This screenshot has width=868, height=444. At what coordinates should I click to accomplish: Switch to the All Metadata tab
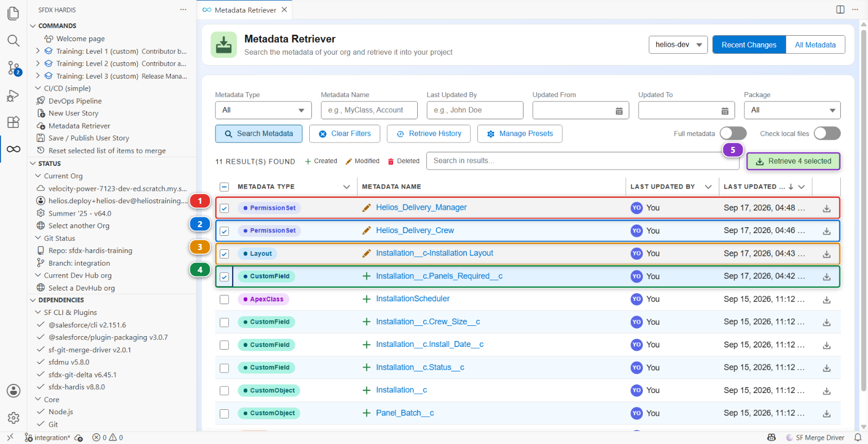(815, 45)
